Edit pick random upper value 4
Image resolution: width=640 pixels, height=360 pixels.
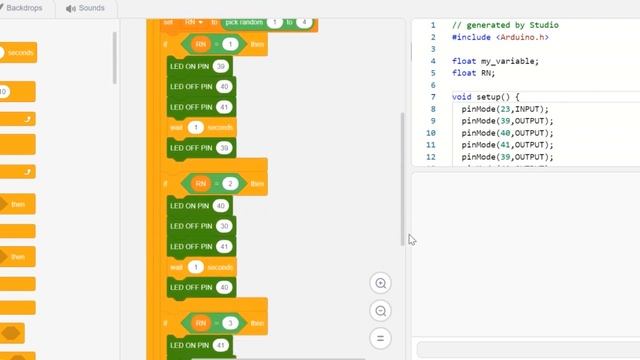[x=304, y=22]
